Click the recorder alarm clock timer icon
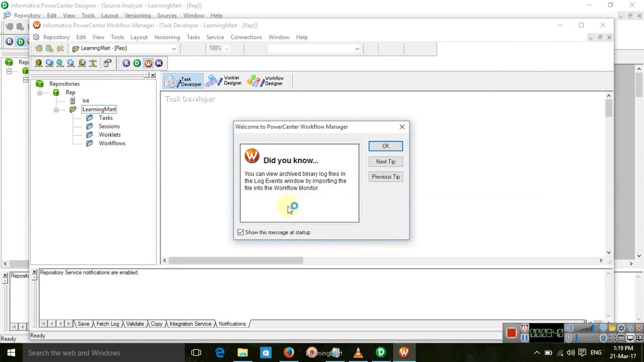644x362 pixels. tap(525, 328)
